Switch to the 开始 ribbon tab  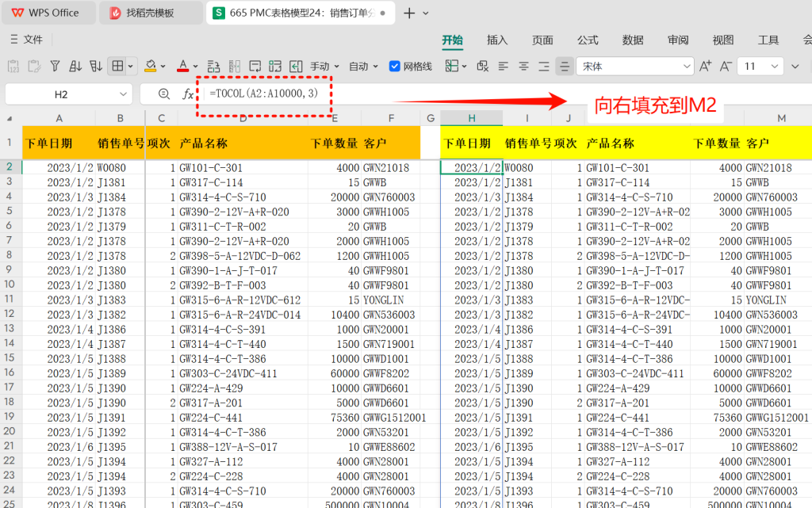point(452,40)
